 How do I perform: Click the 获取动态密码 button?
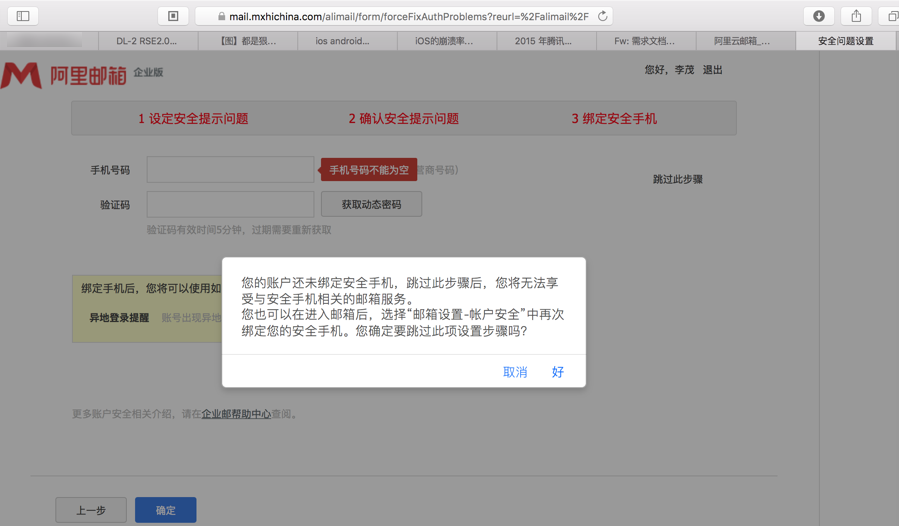click(x=372, y=205)
